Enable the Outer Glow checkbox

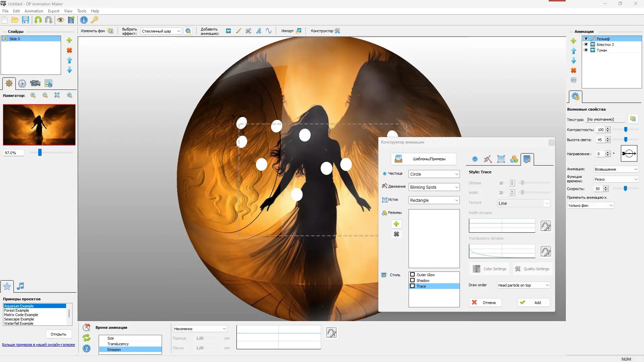coord(413,275)
